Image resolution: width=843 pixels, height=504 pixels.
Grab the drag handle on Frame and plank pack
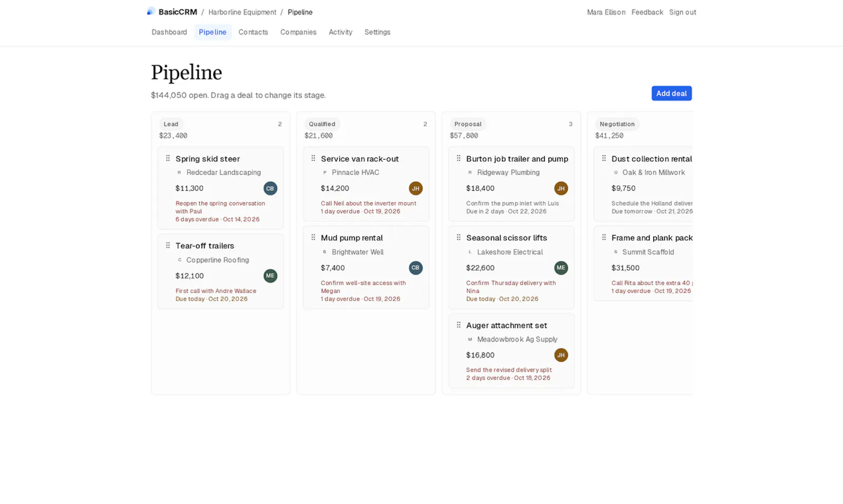(604, 238)
